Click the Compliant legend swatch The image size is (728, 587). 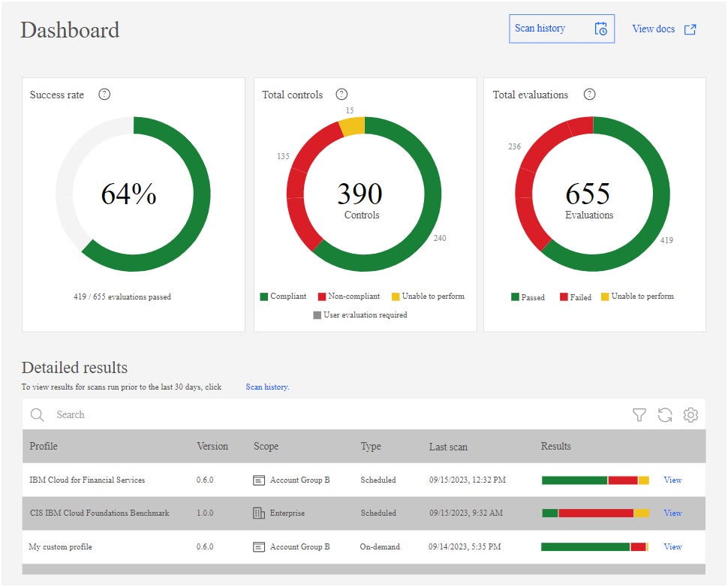[x=264, y=297]
